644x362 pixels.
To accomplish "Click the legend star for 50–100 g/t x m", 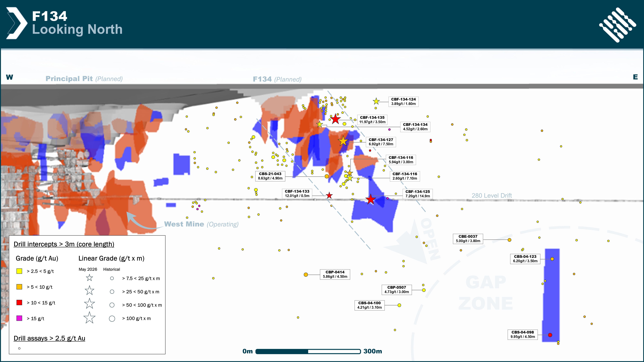I will 89,304.
